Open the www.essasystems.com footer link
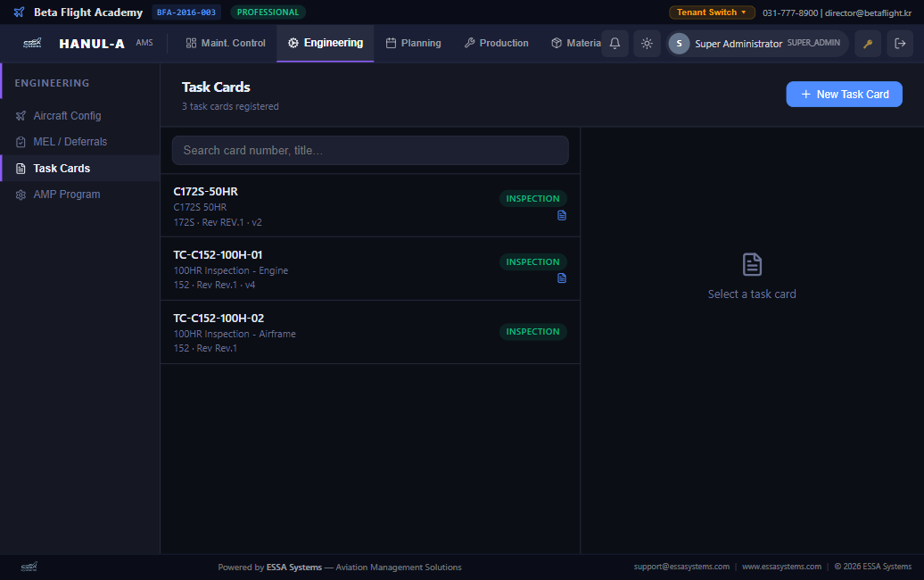Screen dimensions: 924x580 pyautogui.click(x=781, y=567)
